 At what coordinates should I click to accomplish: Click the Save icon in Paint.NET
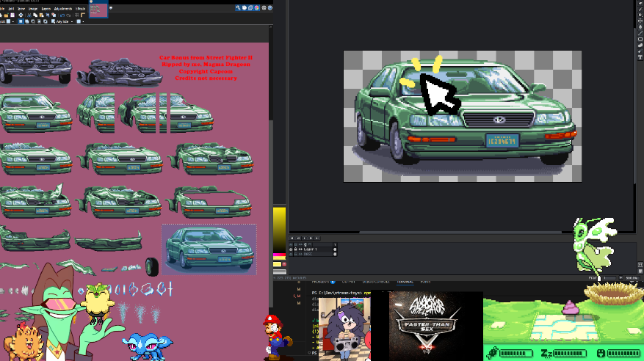12,15
